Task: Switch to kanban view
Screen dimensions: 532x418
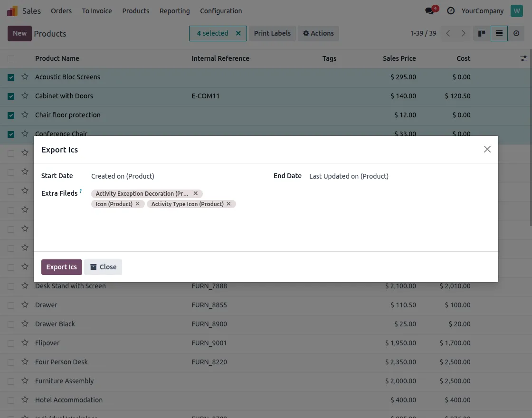Action: pyautogui.click(x=481, y=33)
